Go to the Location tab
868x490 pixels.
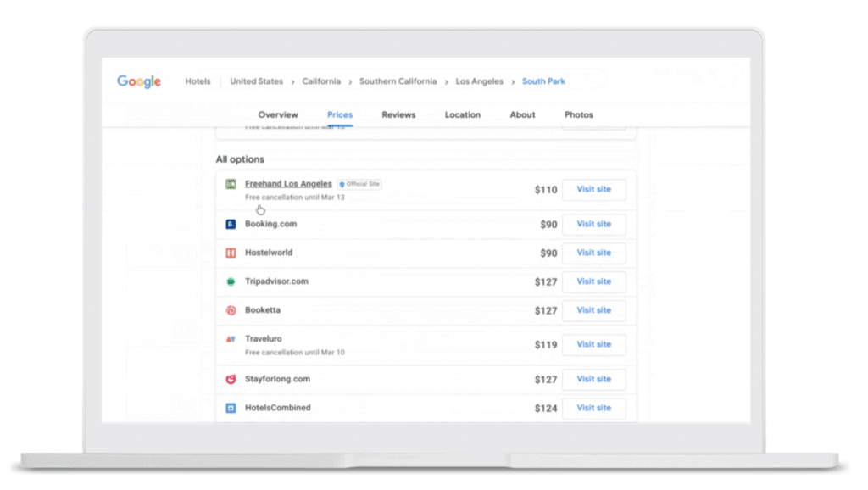coord(462,114)
